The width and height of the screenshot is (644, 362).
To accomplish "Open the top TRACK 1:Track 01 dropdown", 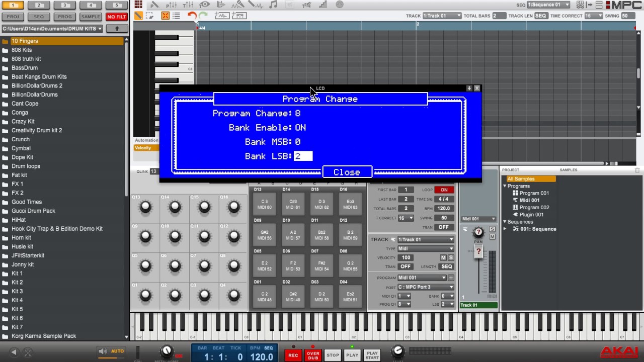I will point(442,16).
